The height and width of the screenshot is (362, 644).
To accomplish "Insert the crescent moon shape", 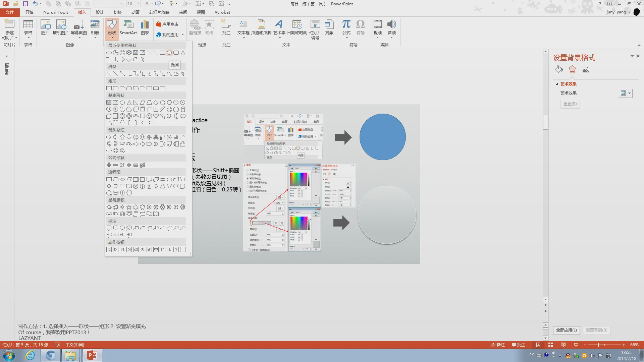I will (x=176, y=116).
